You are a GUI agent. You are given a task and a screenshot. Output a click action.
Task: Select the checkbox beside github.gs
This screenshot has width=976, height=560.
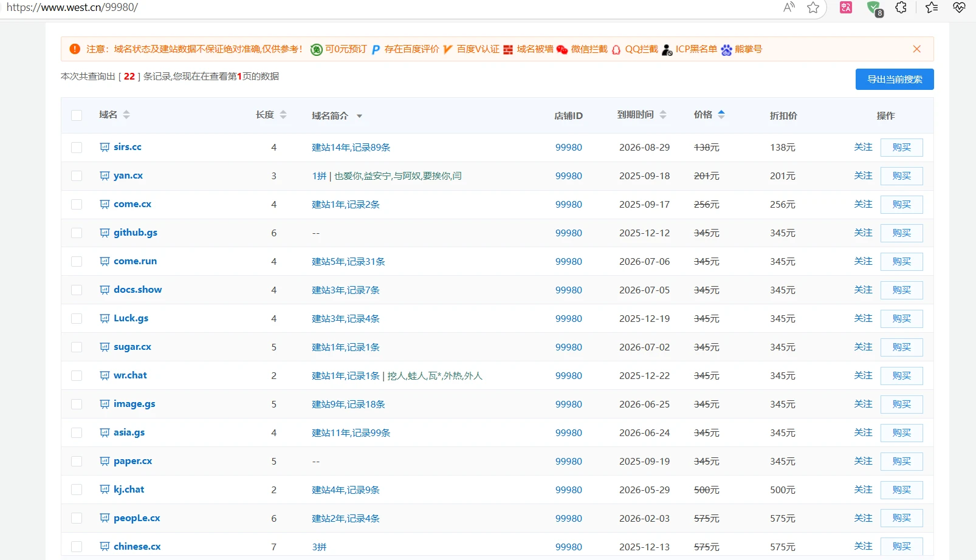pos(76,233)
